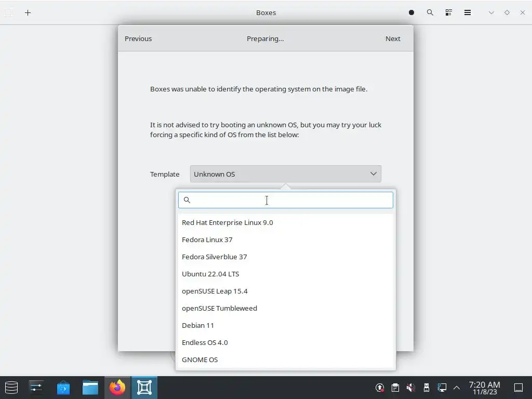The height and width of the screenshot is (399, 532).
Task: Choose openSUSE Tumbleweed entry
Action: coord(285,308)
